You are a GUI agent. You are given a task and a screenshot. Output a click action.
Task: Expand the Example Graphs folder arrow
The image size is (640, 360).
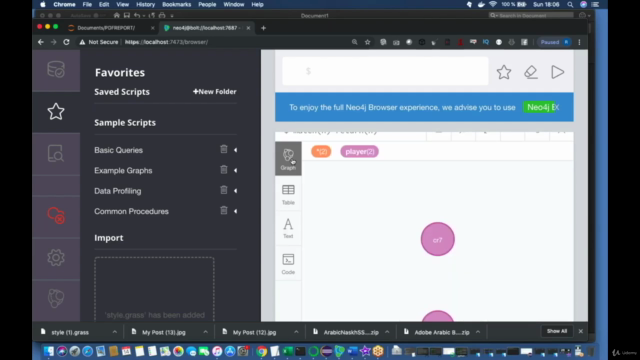click(236, 171)
